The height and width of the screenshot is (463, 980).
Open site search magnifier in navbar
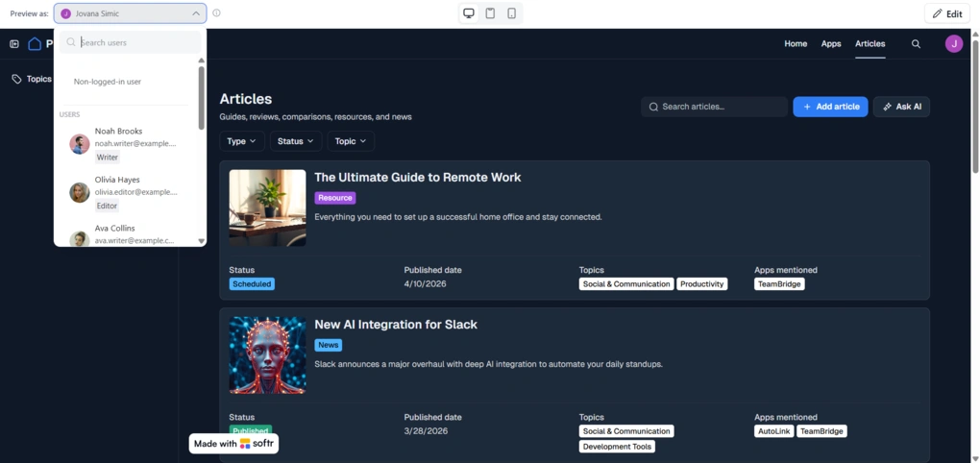pyautogui.click(x=916, y=44)
